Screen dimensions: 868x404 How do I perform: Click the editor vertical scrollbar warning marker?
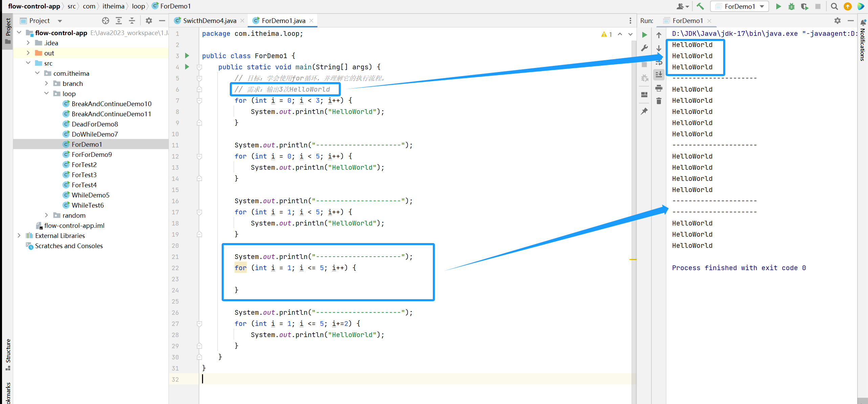point(633,259)
